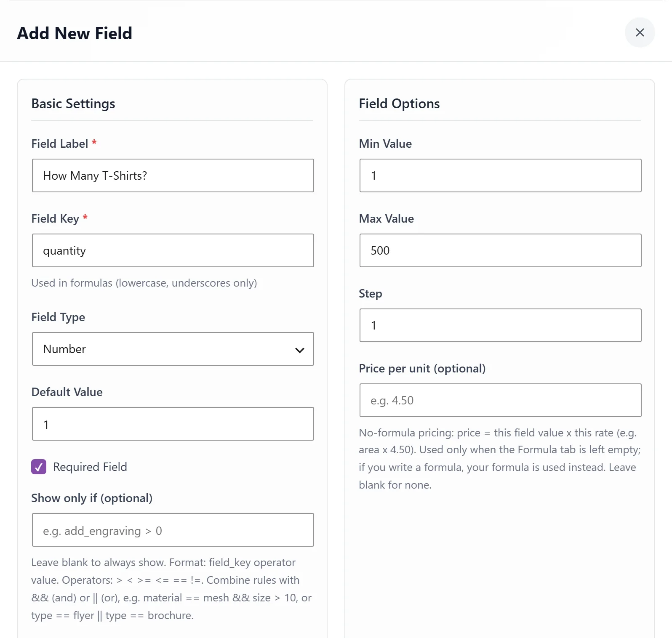Select the Default Value input box
This screenshot has height=638, width=672.
[x=173, y=424]
